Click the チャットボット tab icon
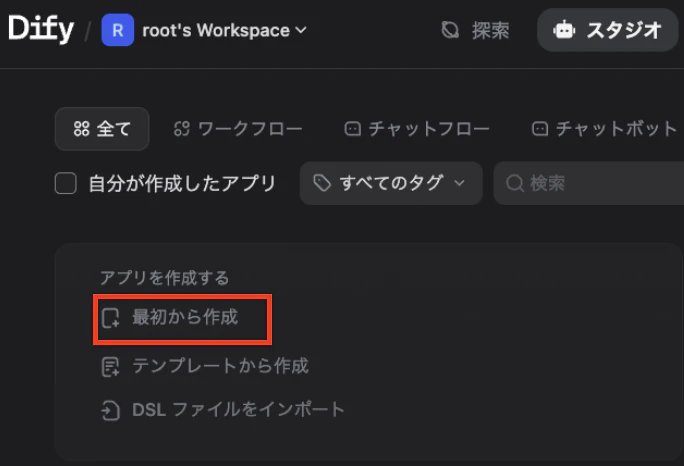This screenshot has width=684, height=466. [540, 129]
